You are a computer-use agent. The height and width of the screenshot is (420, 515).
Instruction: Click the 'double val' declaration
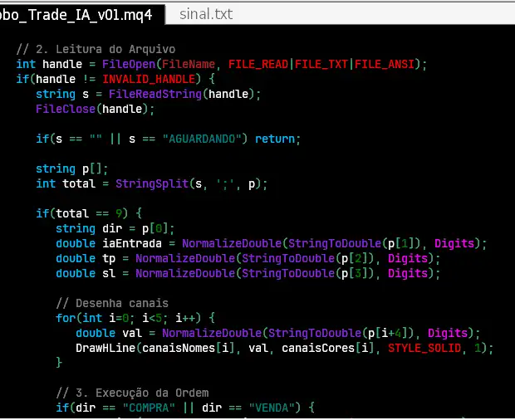pos(109,333)
